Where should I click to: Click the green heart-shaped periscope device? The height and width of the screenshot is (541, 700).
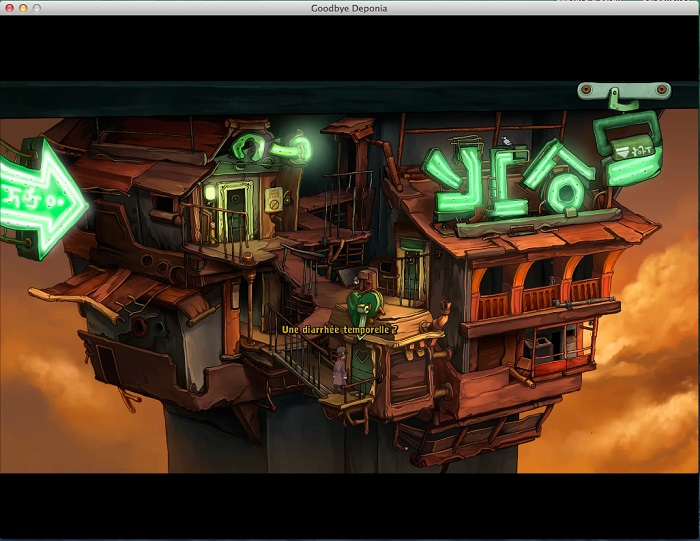(365, 308)
